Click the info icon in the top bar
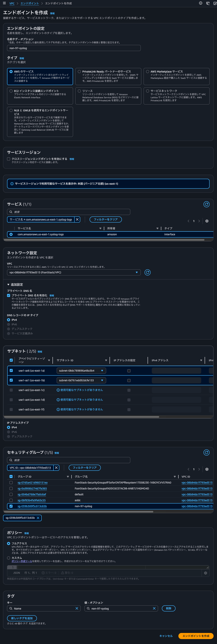Screen dimensions: 217x644 [x=200, y=3]
